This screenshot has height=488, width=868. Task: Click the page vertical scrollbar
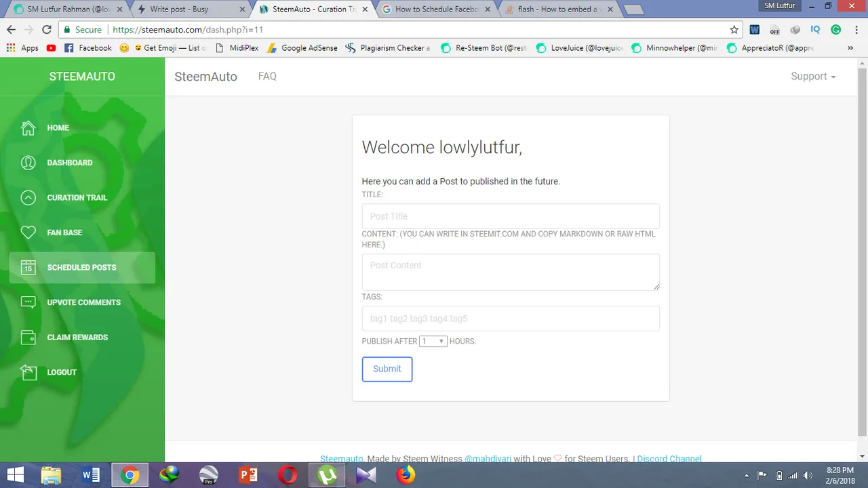[863, 251]
